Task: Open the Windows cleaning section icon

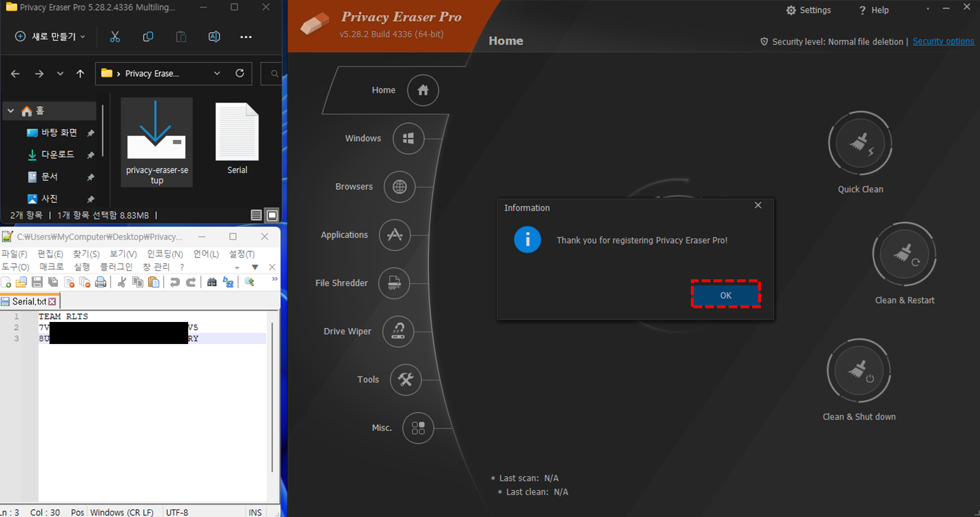Action: pos(408,139)
